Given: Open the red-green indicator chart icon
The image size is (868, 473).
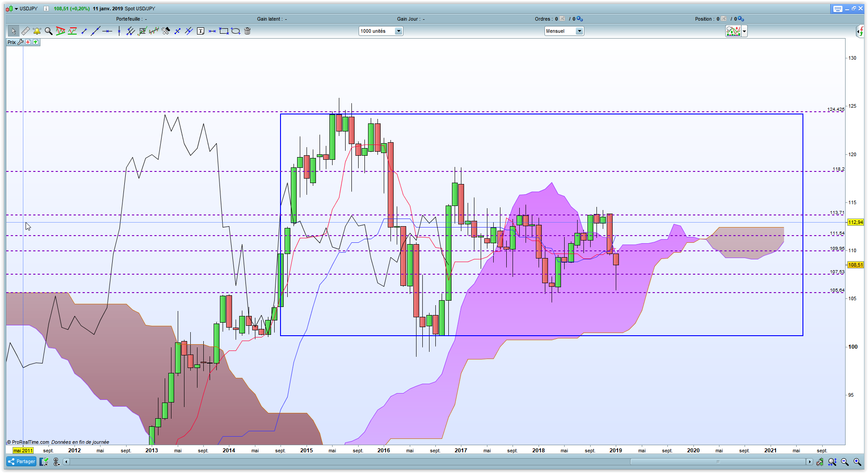Looking at the screenshot, I should pyautogui.click(x=72, y=31).
